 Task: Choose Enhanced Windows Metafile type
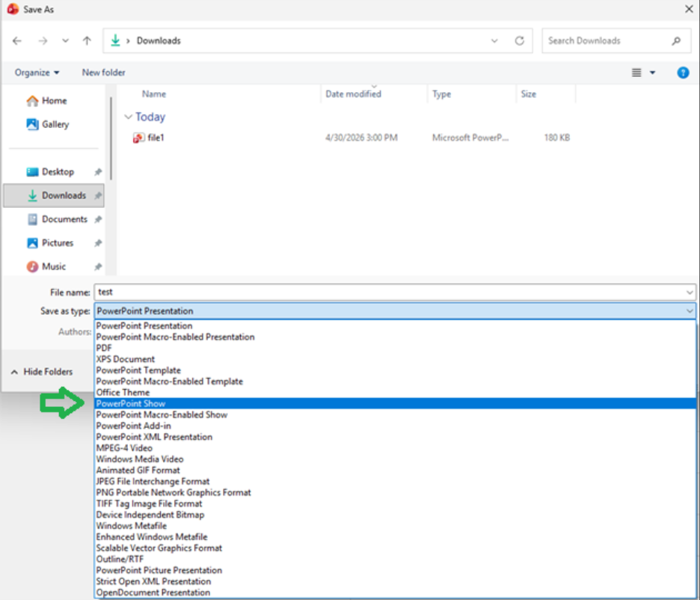[x=395, y=537]
